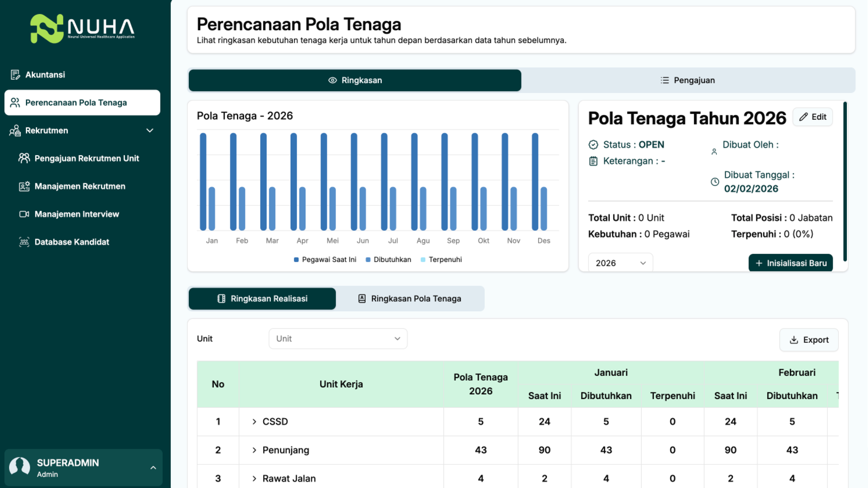Click the Database Kandidat icon
The image size is (868, 488).
click(24, 242)
